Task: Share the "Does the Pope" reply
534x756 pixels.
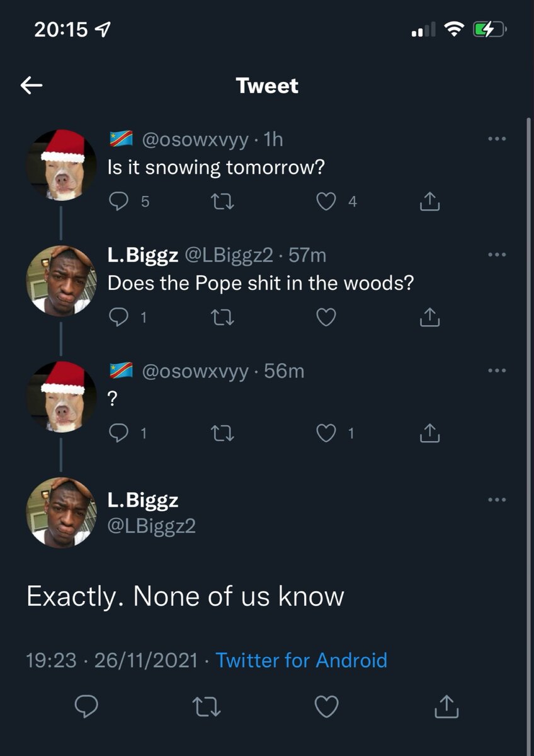Action: [x=429, y=318]
